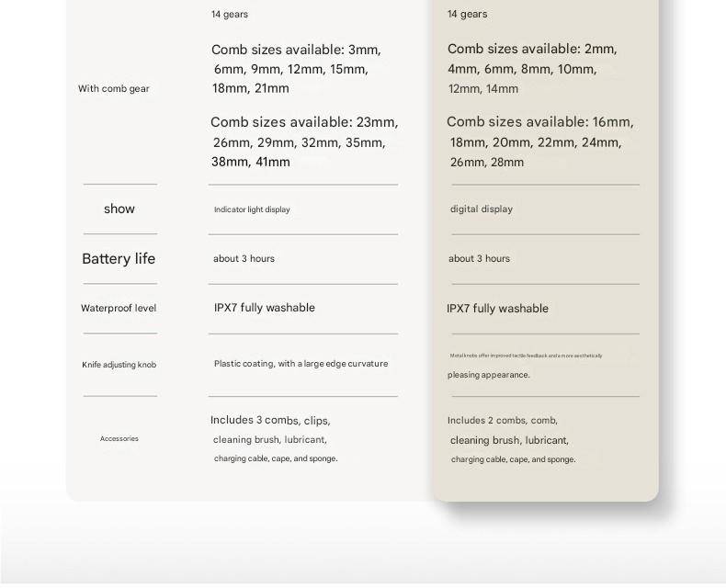Click the "Knife adjusting knob" row label
Image resolution: width=726 pixels, height=588 pixels.
[x=119, y=365]
